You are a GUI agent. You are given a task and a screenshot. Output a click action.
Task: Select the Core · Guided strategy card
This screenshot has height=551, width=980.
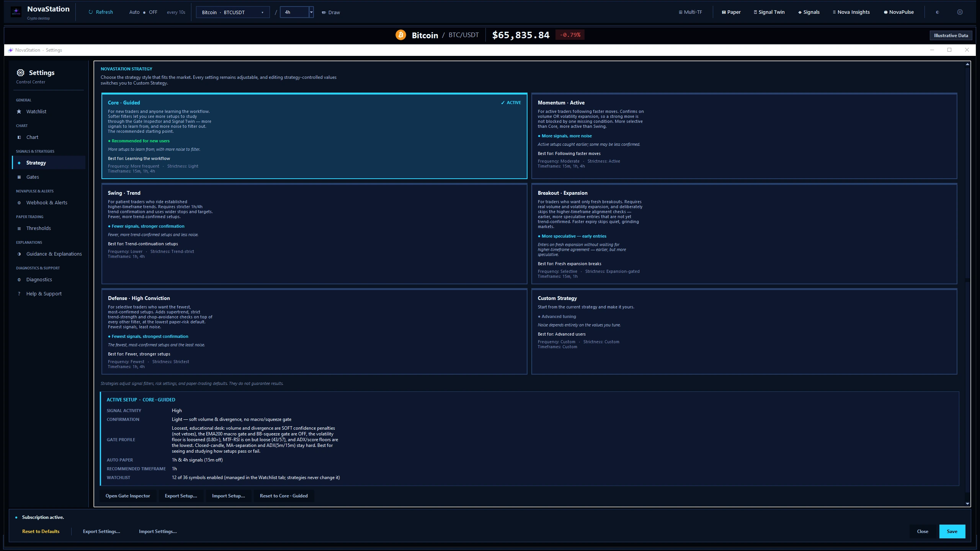coord(314,136)
